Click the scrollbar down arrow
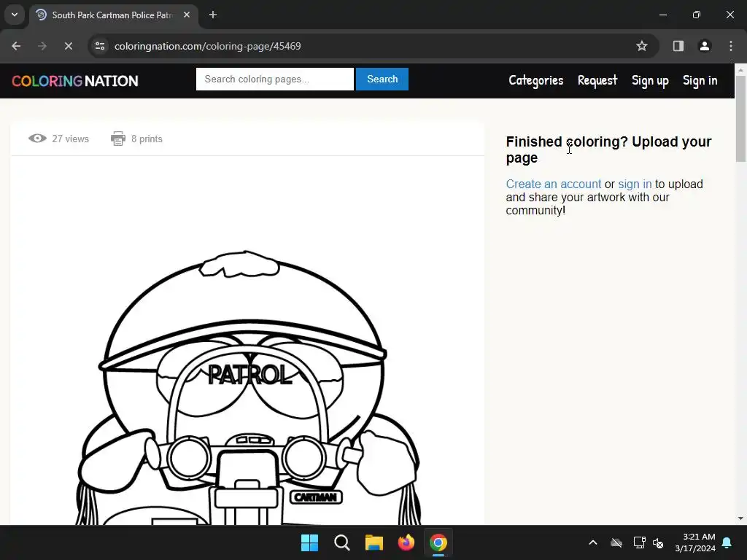 click(x=741, y=518)
